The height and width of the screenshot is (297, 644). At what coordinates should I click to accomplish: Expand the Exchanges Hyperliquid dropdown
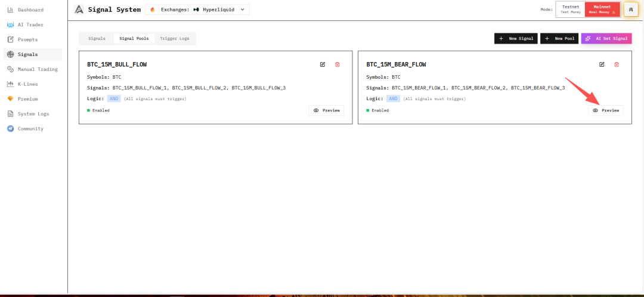coord(197,9)
